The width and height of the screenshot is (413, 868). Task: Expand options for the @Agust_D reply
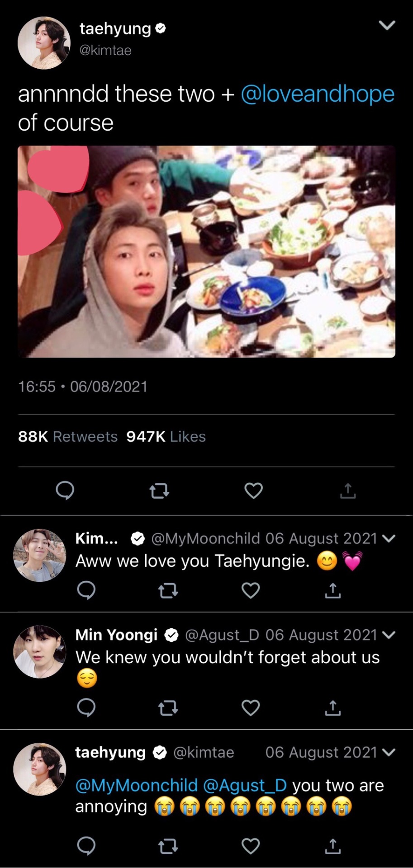[x=389, y=635]
